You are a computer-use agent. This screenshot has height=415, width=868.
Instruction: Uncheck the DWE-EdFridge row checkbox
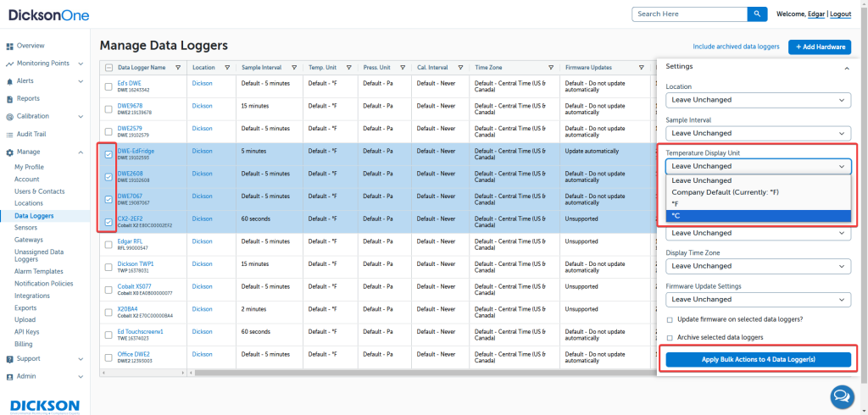[x=108, y=154]
